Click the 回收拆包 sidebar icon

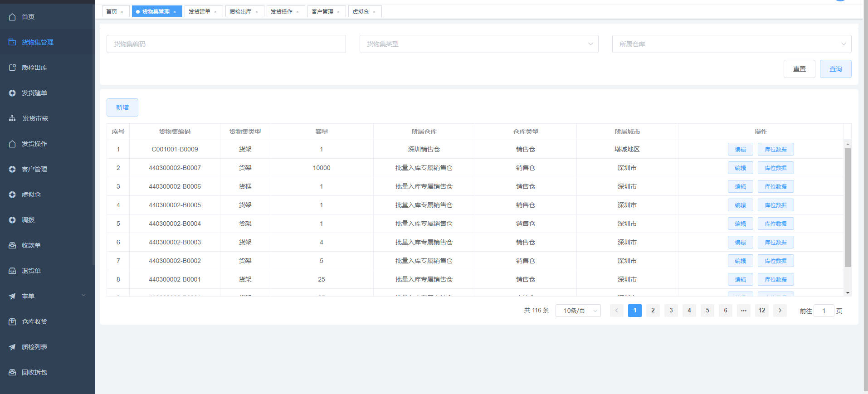(12, 372)
